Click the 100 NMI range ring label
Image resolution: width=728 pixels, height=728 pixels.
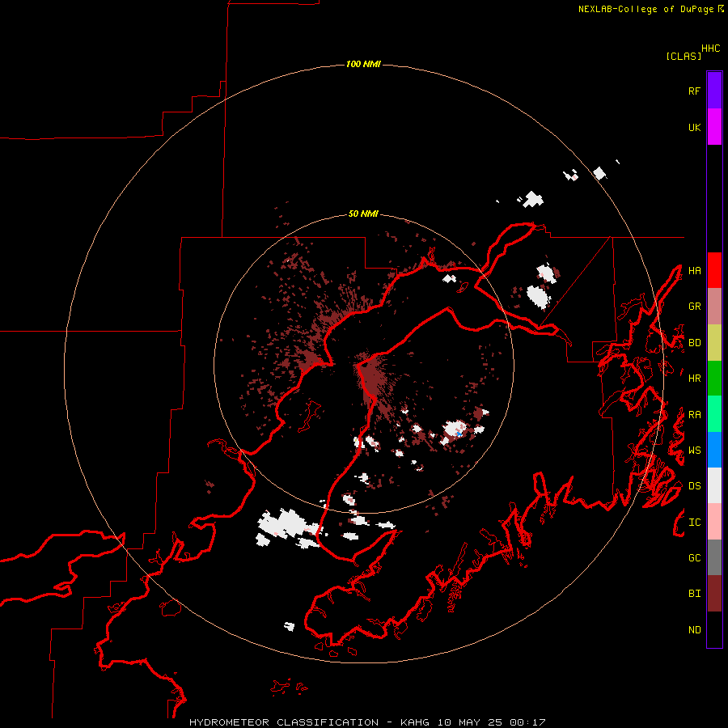click(x=363, y=64)
